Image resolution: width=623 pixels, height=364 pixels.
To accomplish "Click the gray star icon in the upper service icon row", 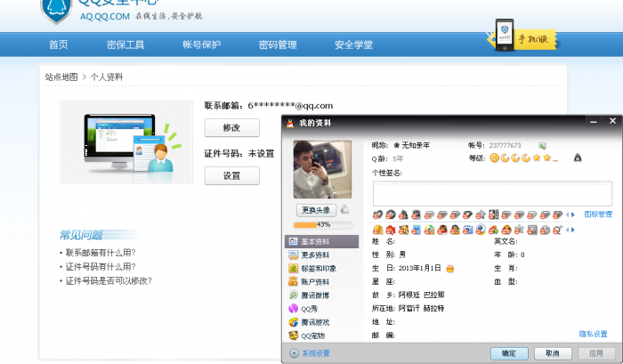I will (x=481, y=215).
